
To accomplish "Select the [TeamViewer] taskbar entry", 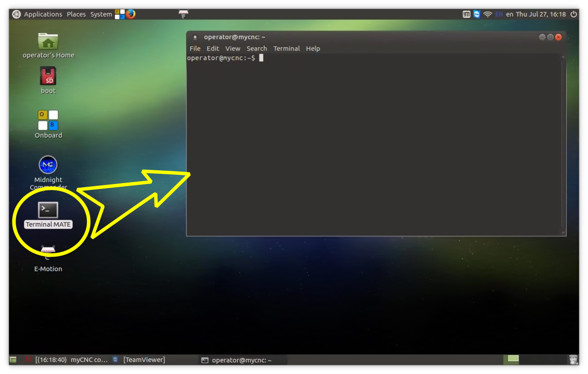I will (143, 360).
